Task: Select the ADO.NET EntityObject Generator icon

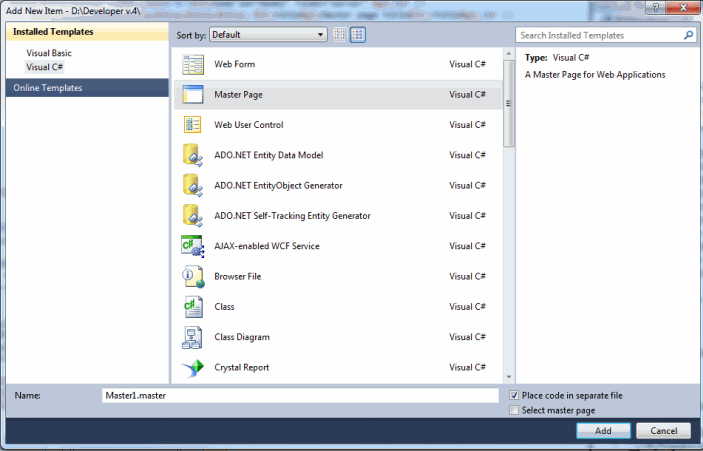Action: [x=193, y=185]
